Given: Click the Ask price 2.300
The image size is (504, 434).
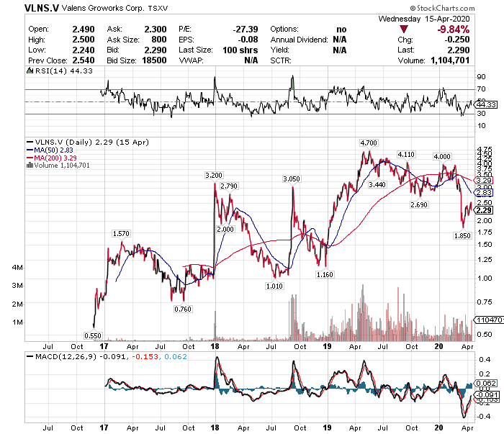Looking at the screenshot, I should pos(156,30).
